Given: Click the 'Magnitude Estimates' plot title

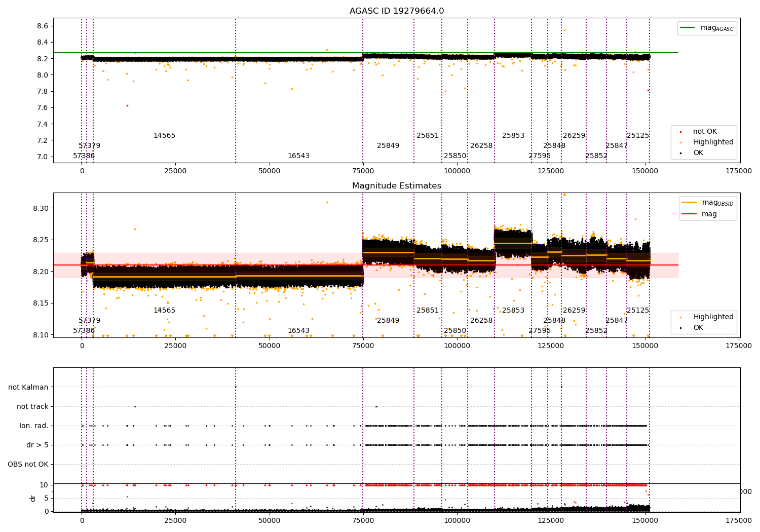Looking at the screenshot, I should 397,186.
